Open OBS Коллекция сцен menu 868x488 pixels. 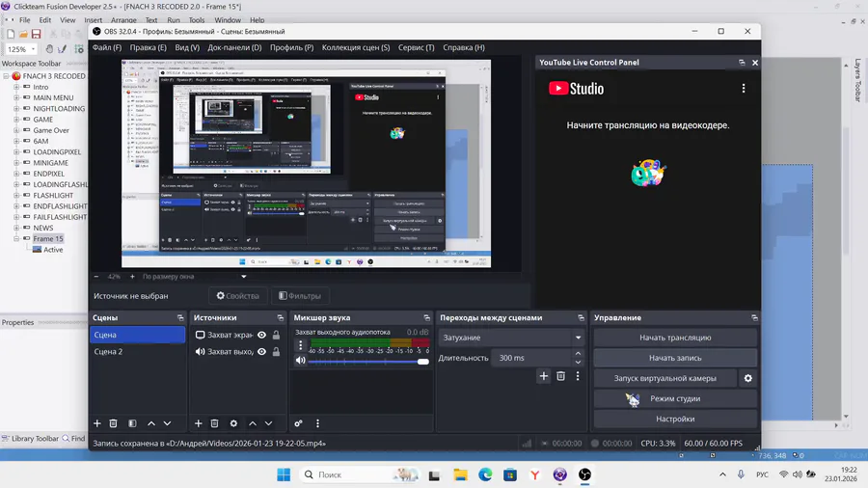tap(356, 47)
